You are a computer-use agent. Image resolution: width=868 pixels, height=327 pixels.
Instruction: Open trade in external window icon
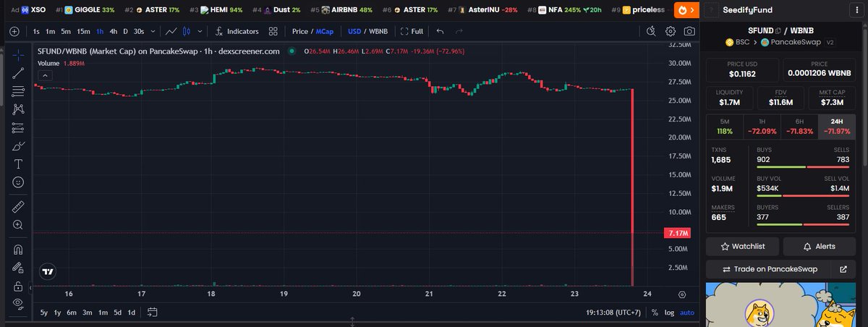pos(843,269)
